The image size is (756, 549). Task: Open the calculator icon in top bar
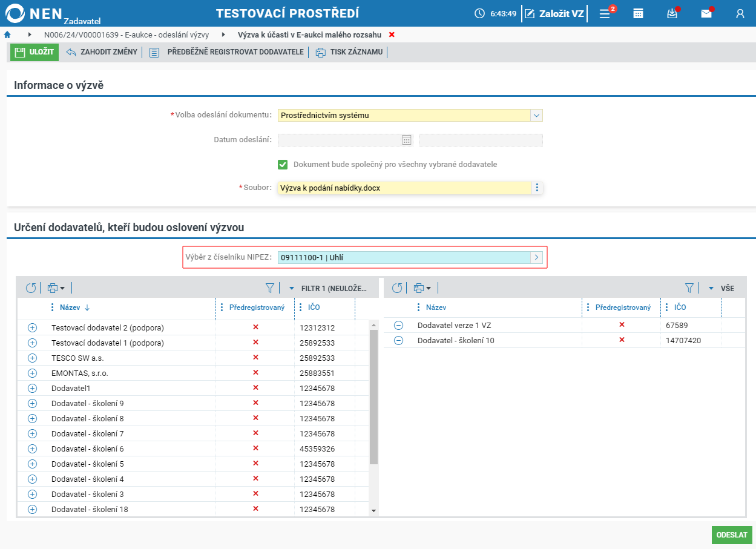pos(638,13)
